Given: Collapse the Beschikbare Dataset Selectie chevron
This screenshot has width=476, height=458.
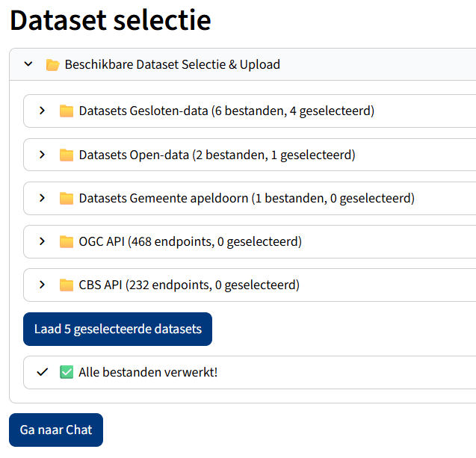Looking at the screenshot, I should pyautogui.click(x=28, y=64).
